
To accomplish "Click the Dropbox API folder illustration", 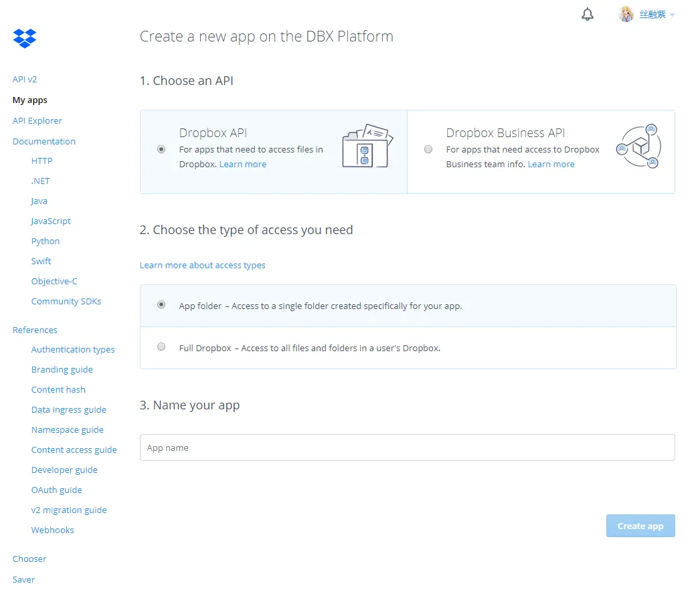I will (367, 146).
